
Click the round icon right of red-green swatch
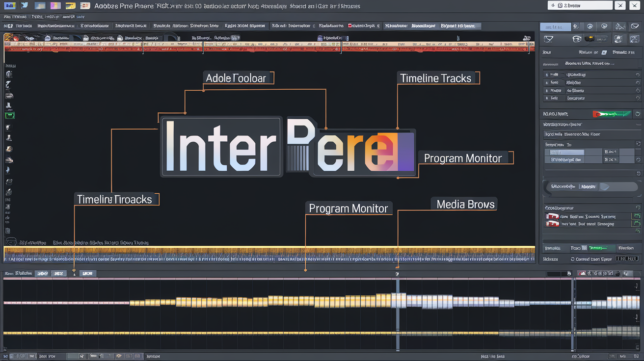point(637,114)
